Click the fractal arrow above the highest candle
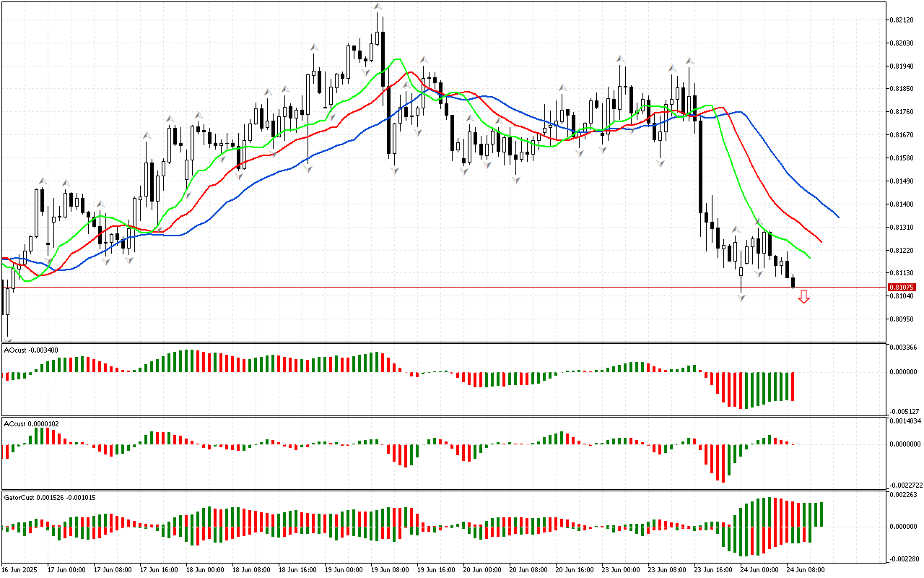The image size is (924, 578). click(378, 7)
